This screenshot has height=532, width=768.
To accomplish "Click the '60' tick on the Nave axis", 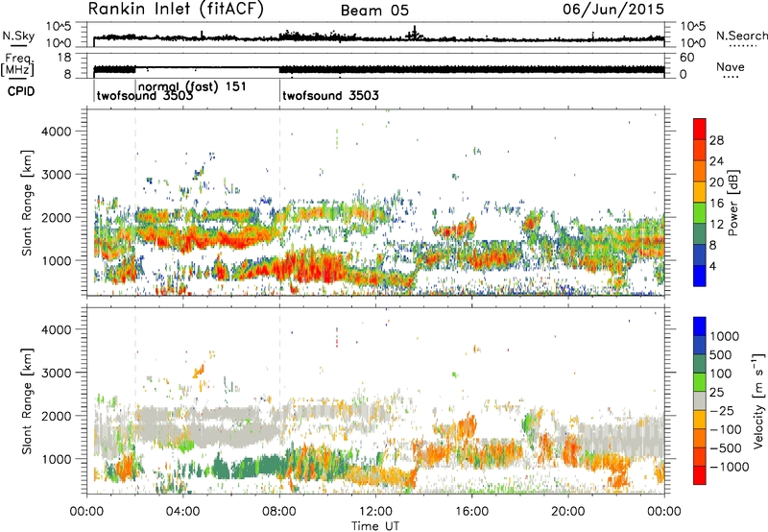I will (x=686, y=58).
